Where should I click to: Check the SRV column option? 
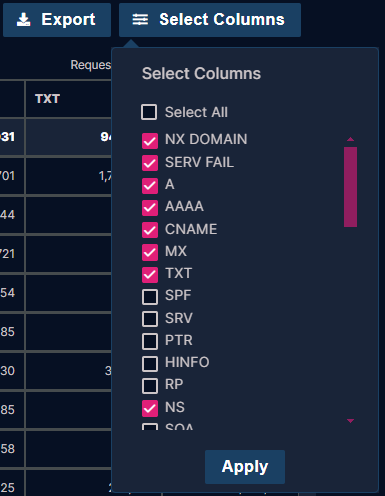(150, 319)
